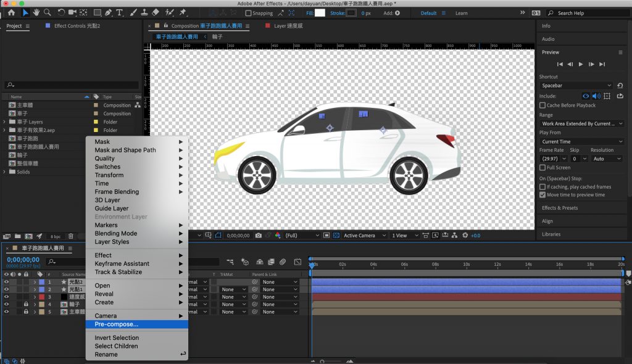Delete selected project item with trash icon

70,236
